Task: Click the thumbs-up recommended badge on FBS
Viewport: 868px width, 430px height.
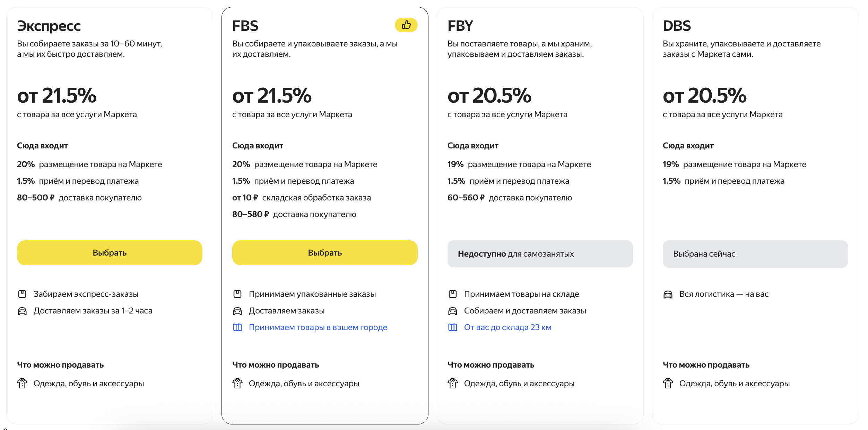Action: 406,25
